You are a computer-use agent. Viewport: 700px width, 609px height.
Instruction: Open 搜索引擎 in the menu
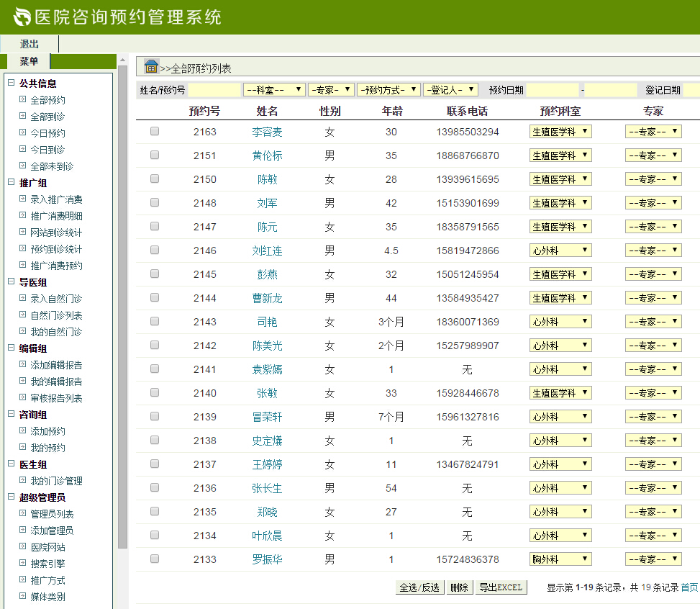[47, 564]
